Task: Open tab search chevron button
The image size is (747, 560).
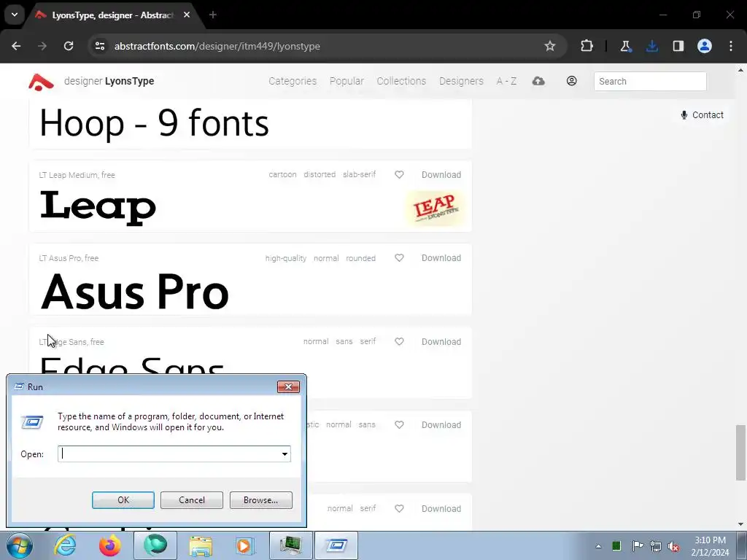Action: (15, 15)
